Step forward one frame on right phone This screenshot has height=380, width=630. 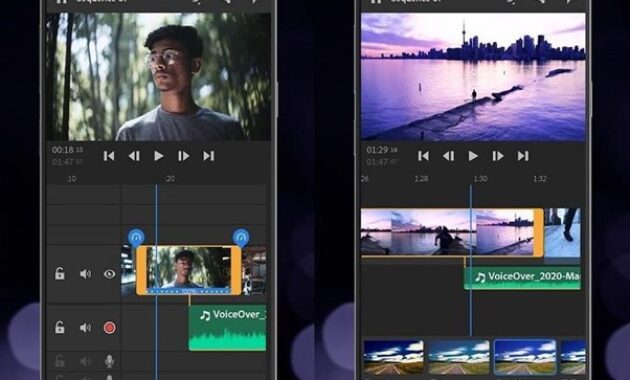(x=498, y=156)
